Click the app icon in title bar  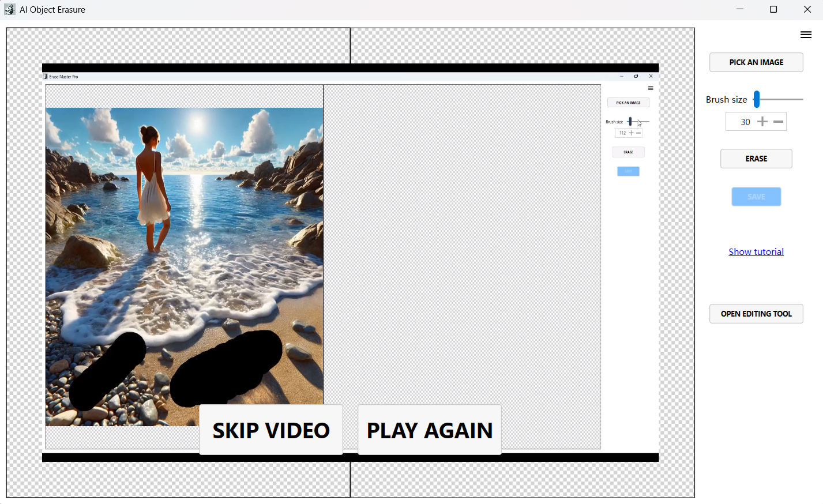tap(10, 9)
